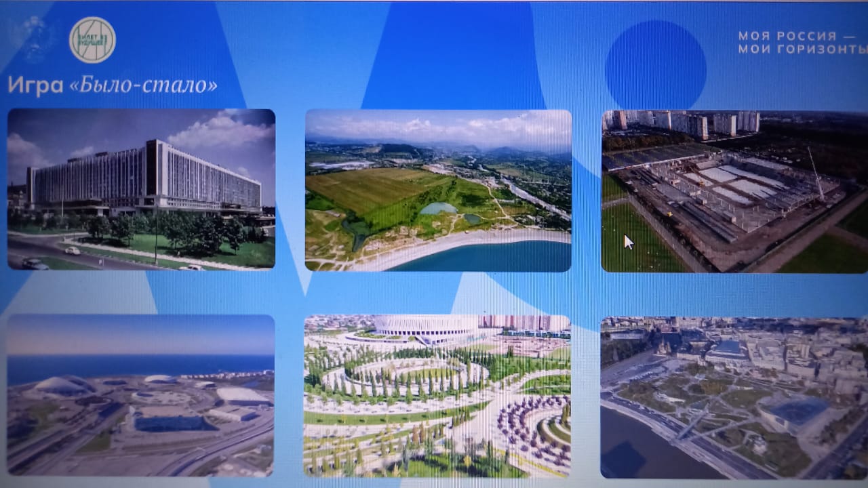Select the large hotel building photo
This screenshot has height=488, width=868.
click(141, 189)
